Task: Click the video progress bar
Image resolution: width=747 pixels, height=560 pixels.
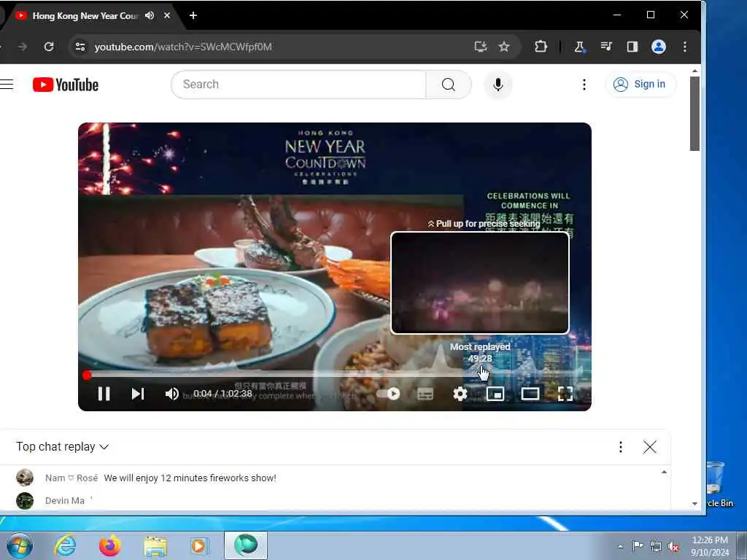Action: [334, 376]
